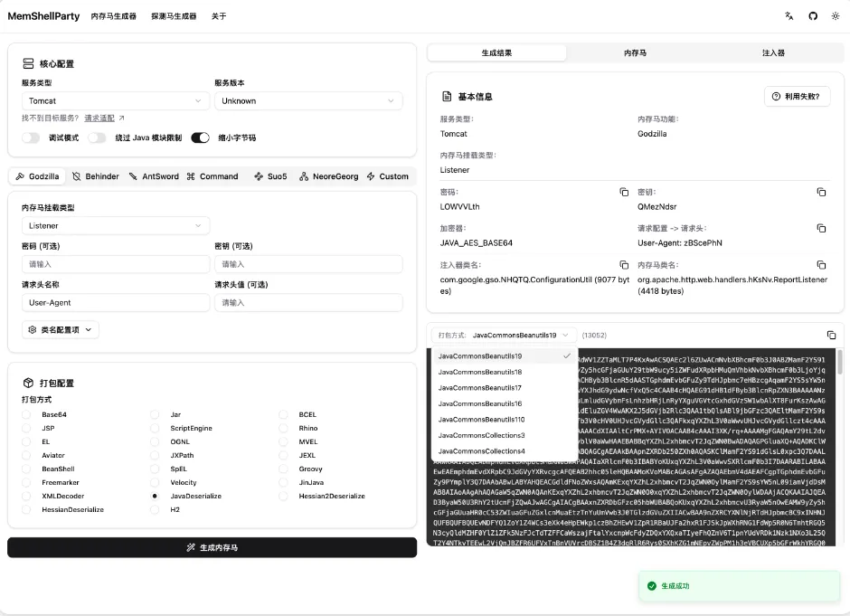Click the output area scrollbar thumb
The image size is (850, 616).
pos(840,361)
